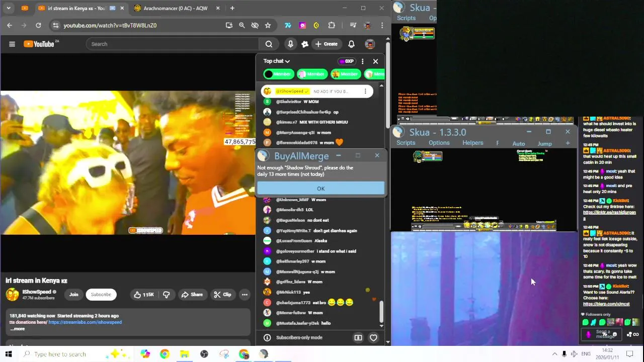Click the heart reaction in chat
Viewport: 644px width, 362px height.
point(373,338)
